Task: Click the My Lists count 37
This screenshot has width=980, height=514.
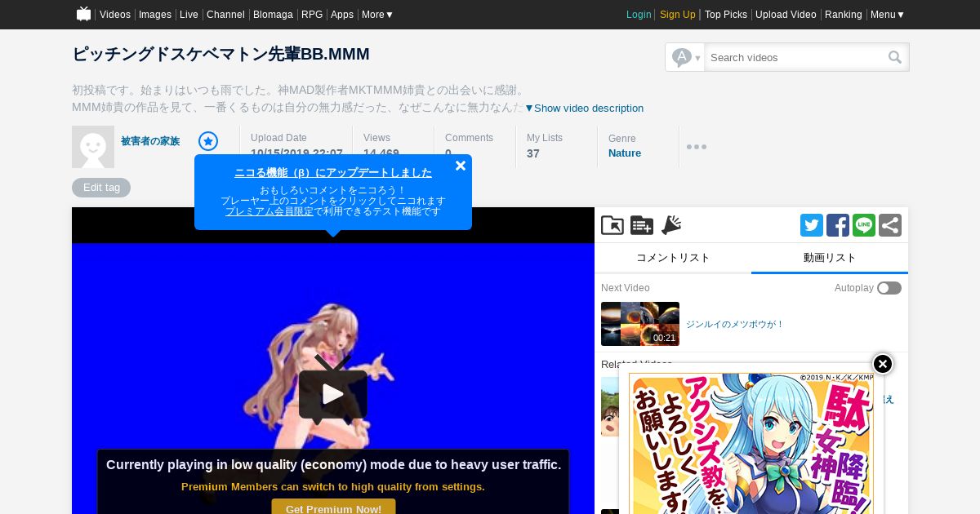Action: coord(533,153)
